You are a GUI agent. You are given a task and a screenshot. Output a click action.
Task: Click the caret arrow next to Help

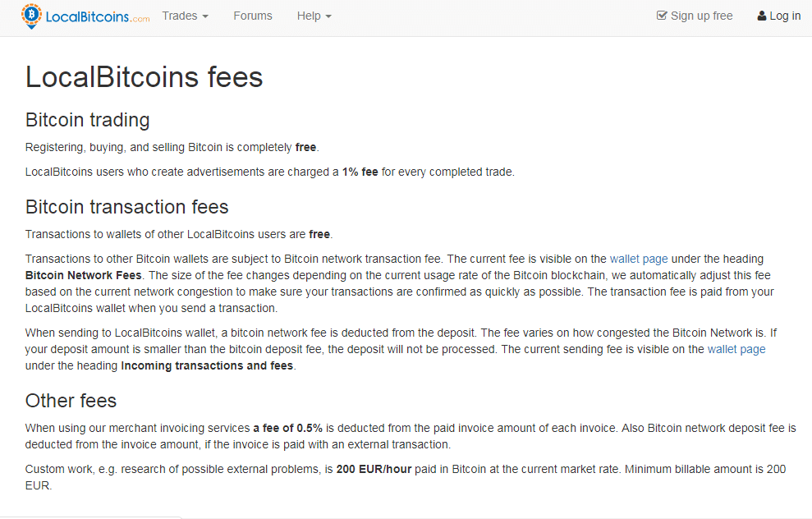pos(328,16)
